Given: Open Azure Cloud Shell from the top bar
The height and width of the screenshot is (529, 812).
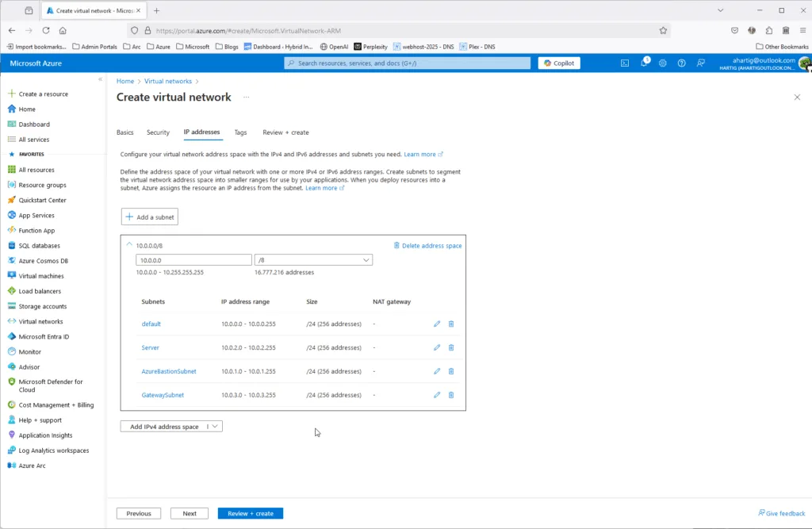Looking at the screenshot, I should (x=625, y=63).
